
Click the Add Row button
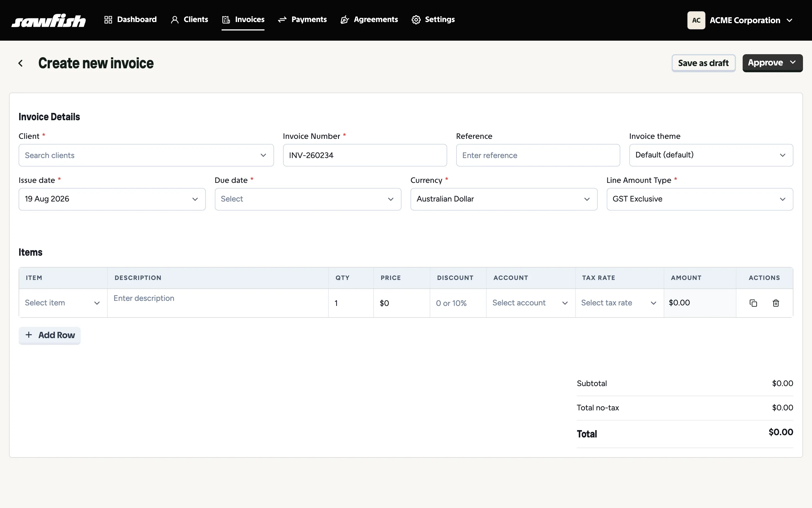tap(50, 335)
